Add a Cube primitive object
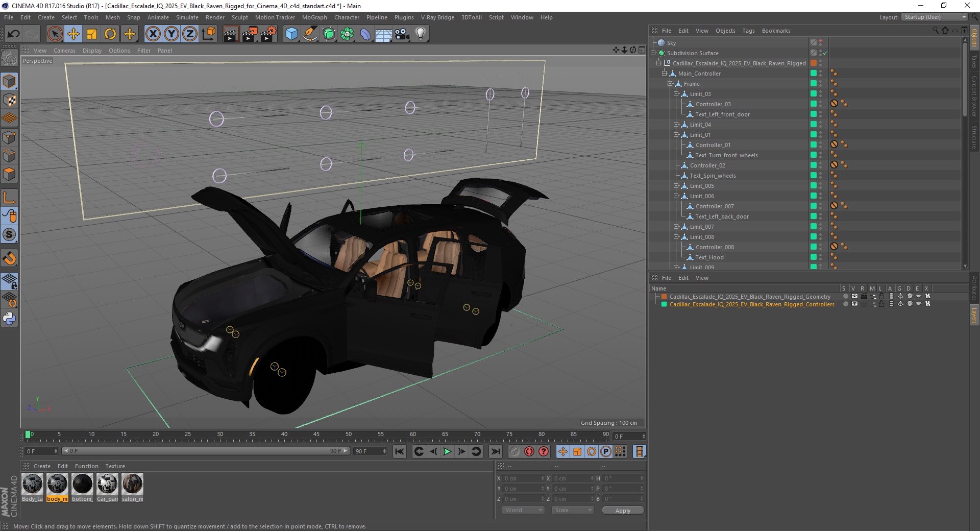The height and width of the screenshot is (531, 980). pos(291,34)
